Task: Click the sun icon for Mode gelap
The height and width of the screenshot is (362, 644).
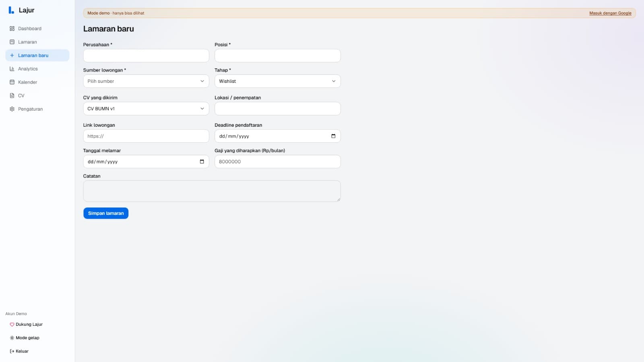Action: click(x=12, y=338)
